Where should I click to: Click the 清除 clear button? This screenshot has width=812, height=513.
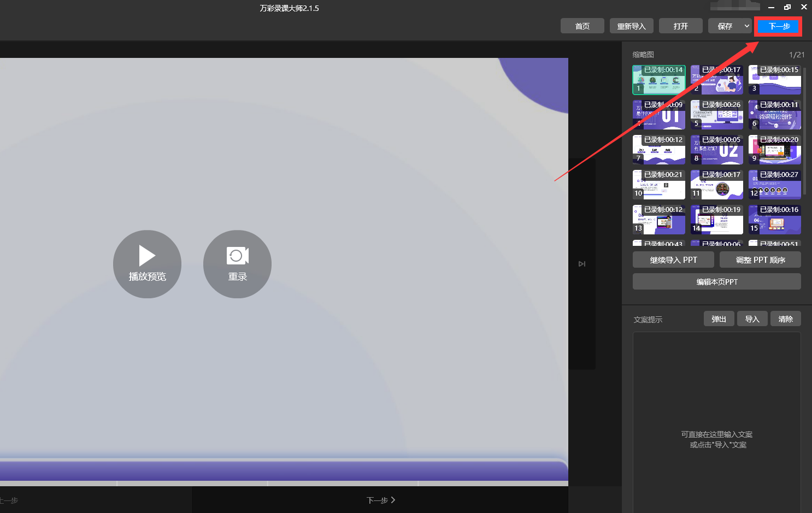(x=786, y=319)
